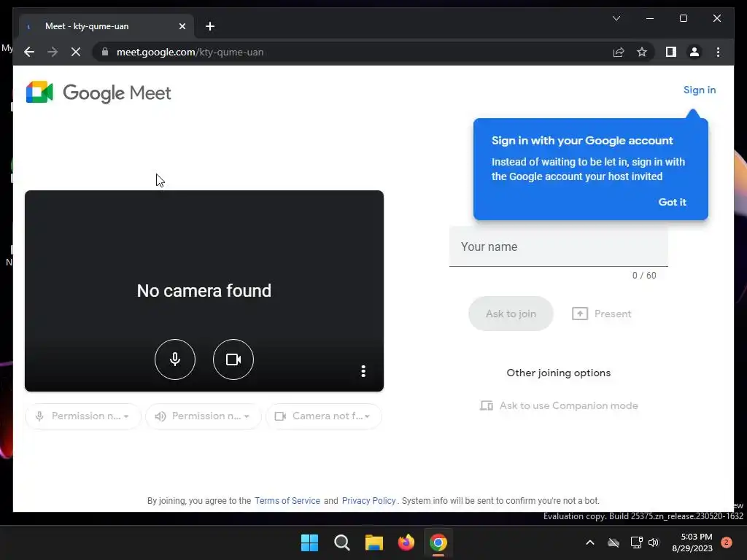Click the cloud sync tray icon
Image resolution: width=747 pixels, height=560 pixels.
click(x=614, y=542)
